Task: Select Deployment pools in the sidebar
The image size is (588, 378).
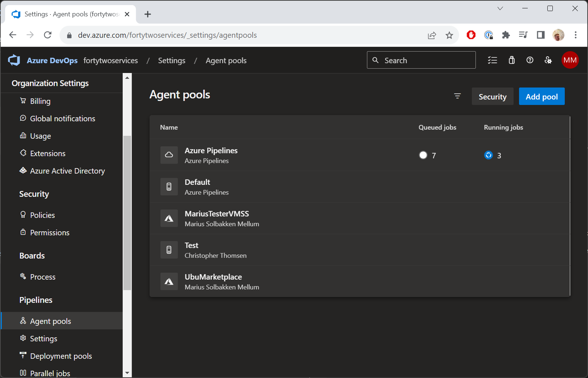Action: click(61, 356)
